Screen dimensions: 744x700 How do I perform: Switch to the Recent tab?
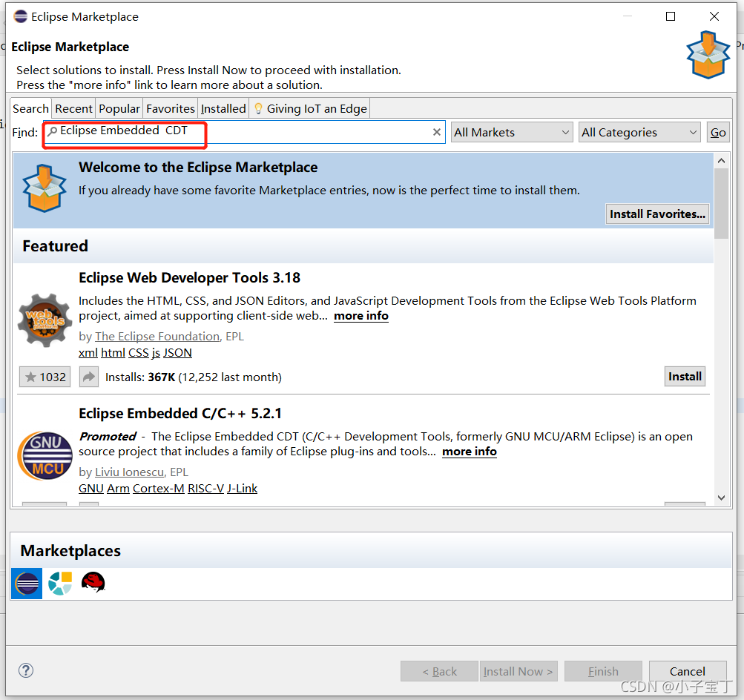pos(73,108)
